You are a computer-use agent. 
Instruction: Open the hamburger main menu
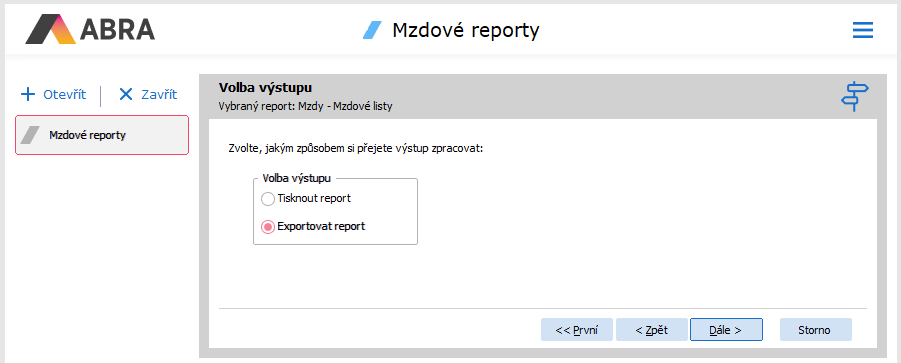coord(863,30)
